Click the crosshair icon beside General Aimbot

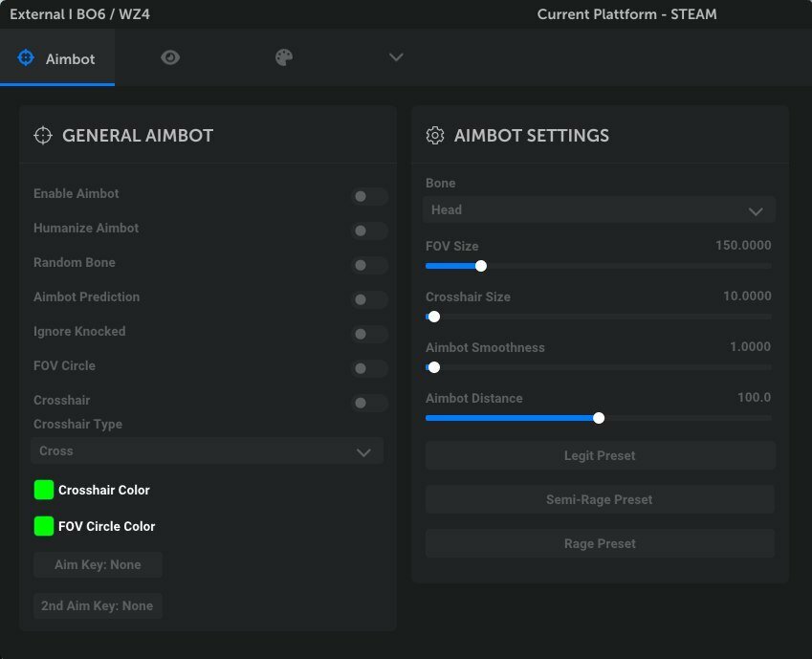[42, 136]
